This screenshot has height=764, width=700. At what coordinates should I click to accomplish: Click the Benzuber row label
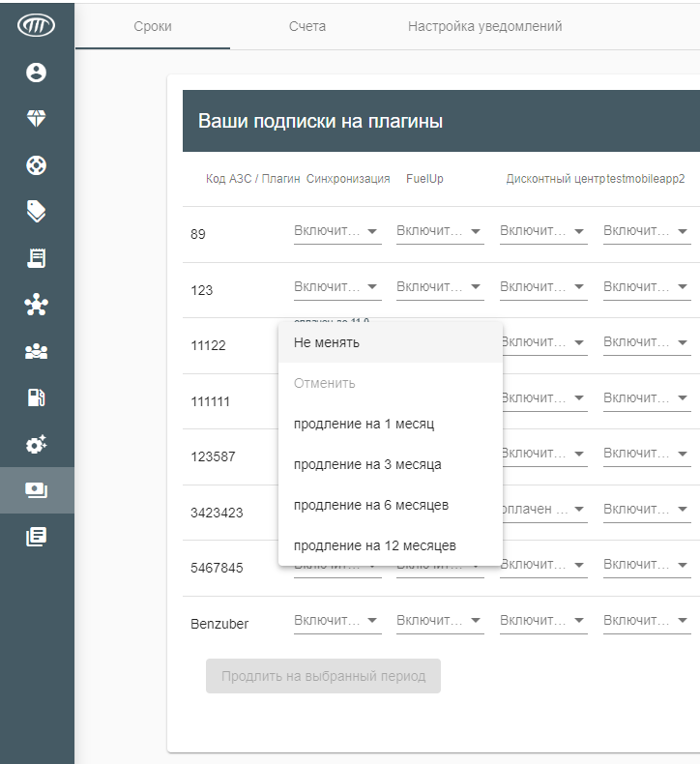point(219,624)
